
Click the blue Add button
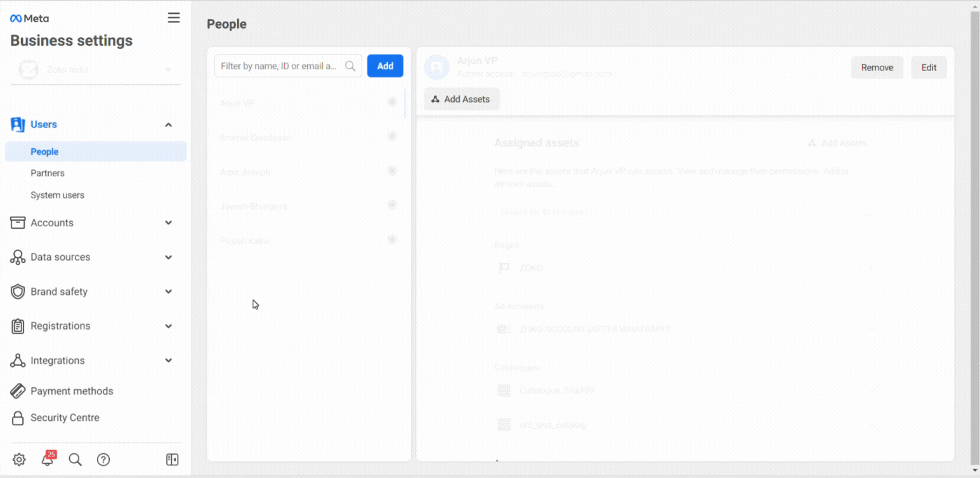385,66
